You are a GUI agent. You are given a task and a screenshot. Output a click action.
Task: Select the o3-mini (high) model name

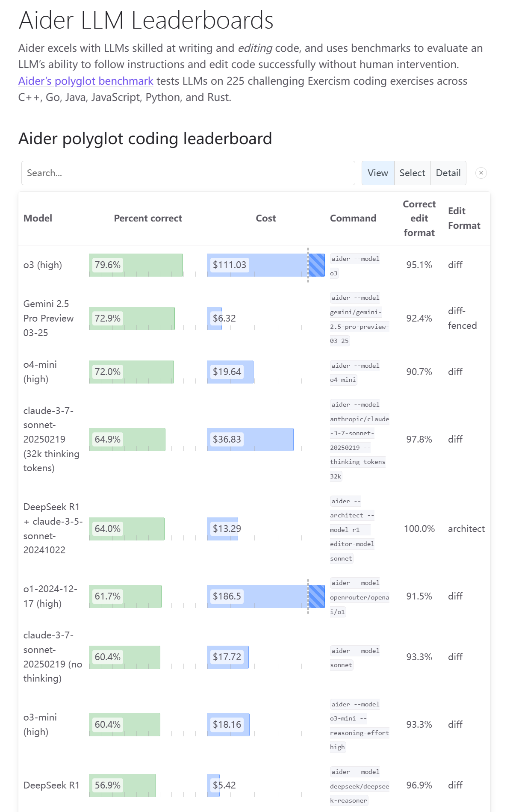(40, 724)
